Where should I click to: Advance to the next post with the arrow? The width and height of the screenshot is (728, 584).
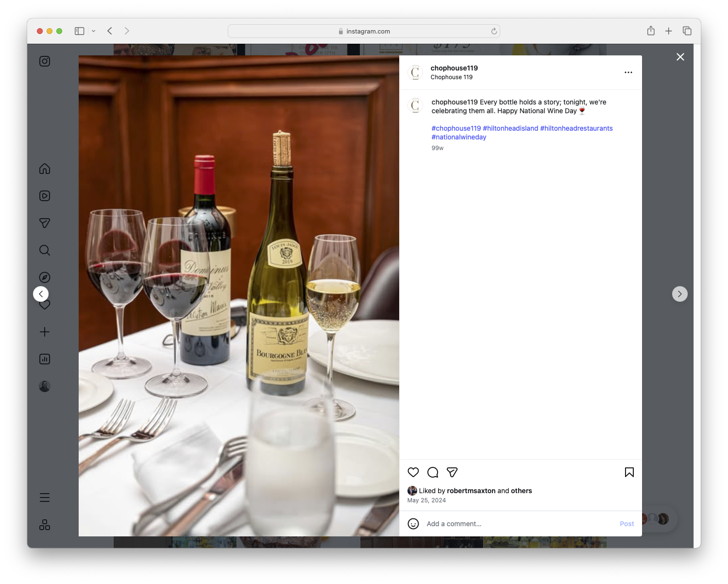[x=679, y=293]
